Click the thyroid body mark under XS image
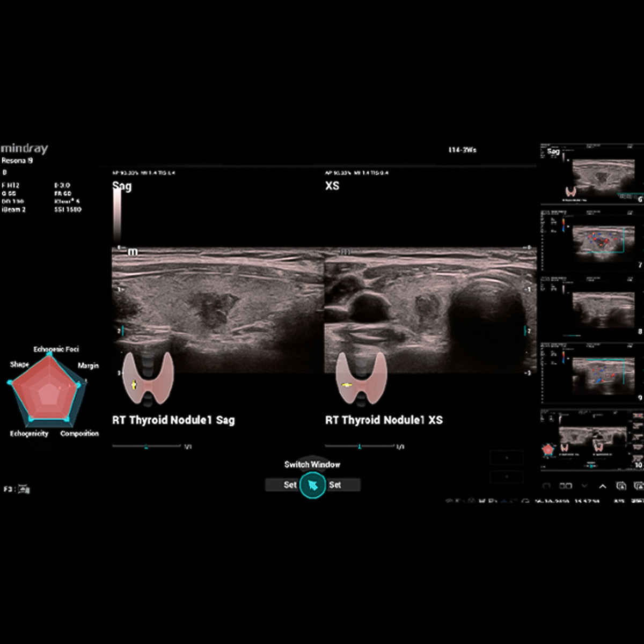The height and width of the screenshot is (644, 644). coord(361,378)
